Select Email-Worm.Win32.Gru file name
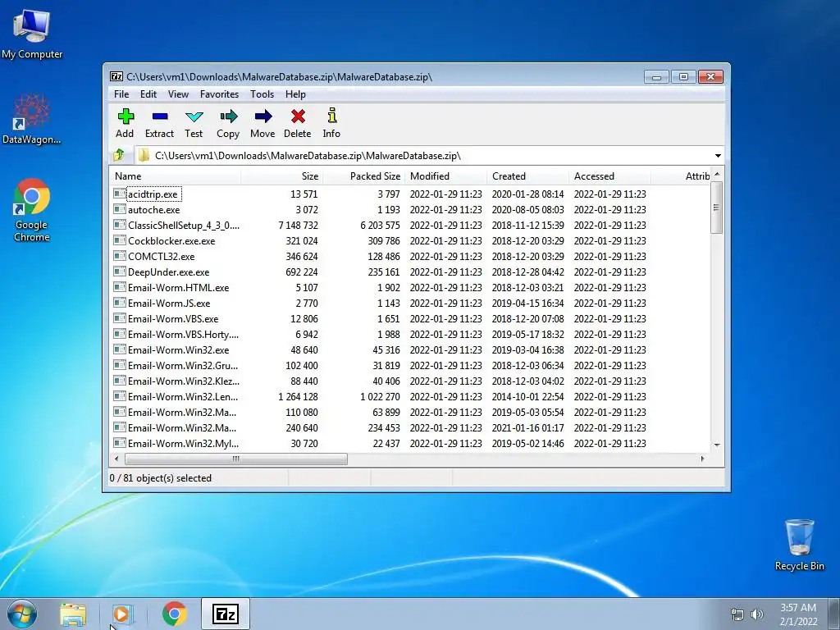Viewport: 840px width, 630px height. point(183,365)
